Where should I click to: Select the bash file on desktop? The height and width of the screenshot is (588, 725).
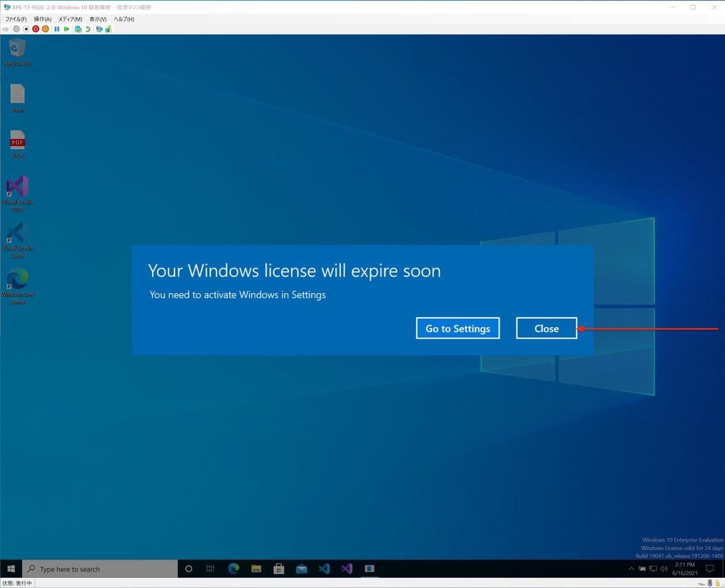(x=18, y=98)
